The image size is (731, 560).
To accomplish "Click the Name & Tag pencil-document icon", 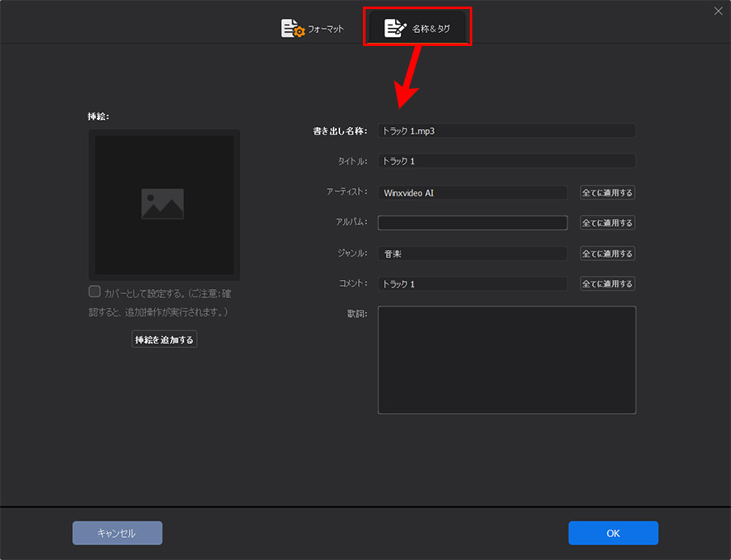I will click(395, 28).
